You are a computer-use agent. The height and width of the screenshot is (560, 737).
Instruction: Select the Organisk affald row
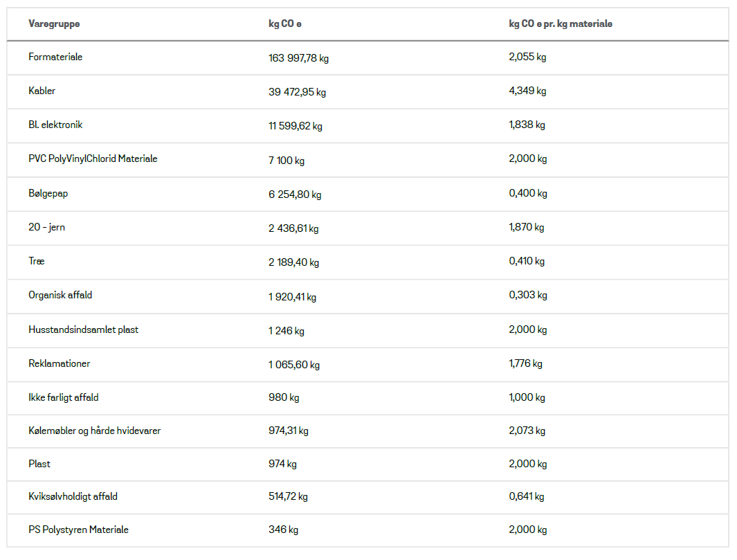[367, 296]
